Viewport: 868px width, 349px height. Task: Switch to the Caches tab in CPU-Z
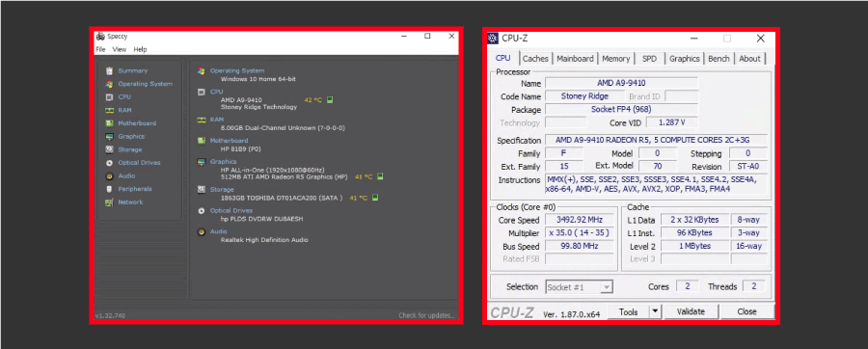coord(535,59)
